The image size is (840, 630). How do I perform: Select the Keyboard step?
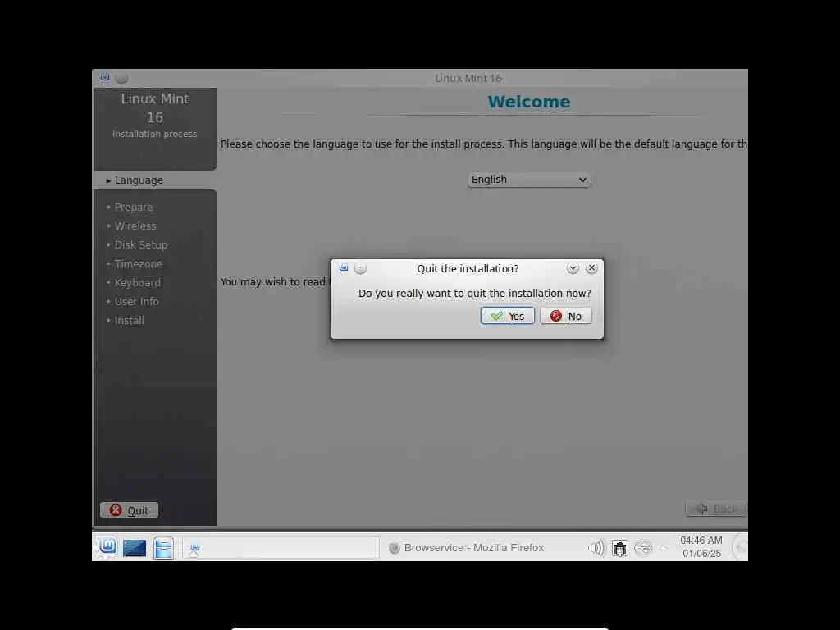coord(137,282)
